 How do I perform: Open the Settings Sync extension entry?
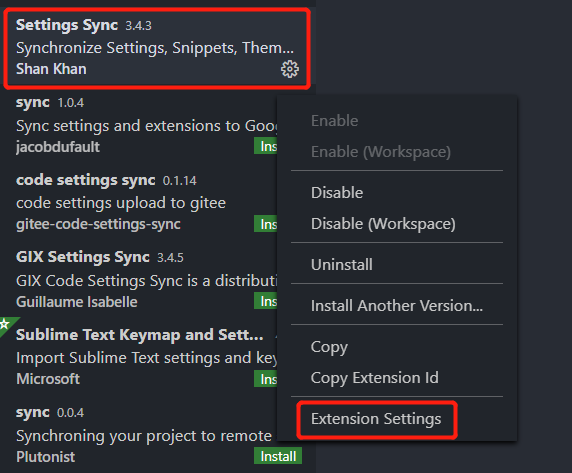click(157, 48)
